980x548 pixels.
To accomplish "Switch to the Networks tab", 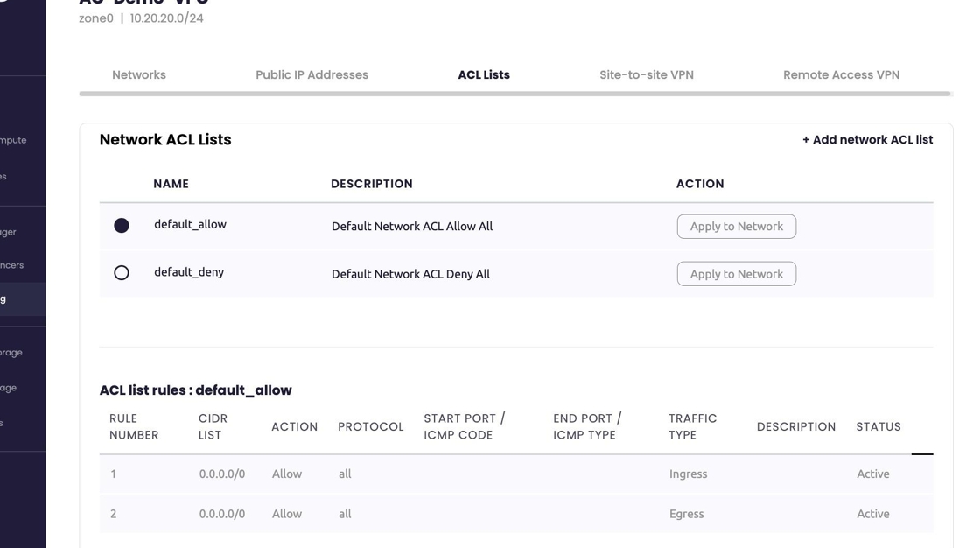I will 138,75.
